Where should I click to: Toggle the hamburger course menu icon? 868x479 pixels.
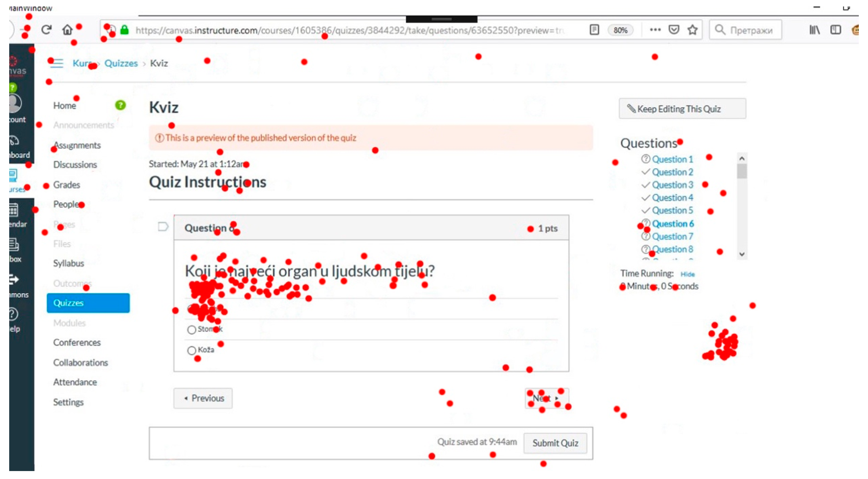(x=57, y=63)
